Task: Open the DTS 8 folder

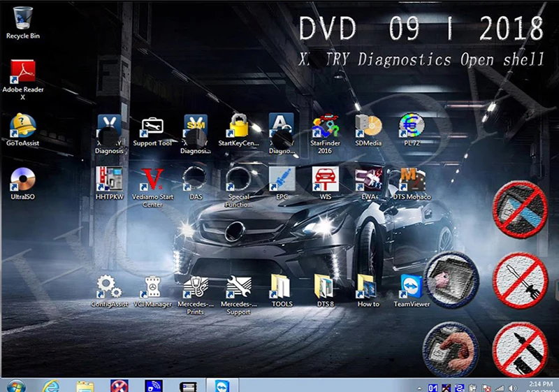Action: click(x=325, y=291)
